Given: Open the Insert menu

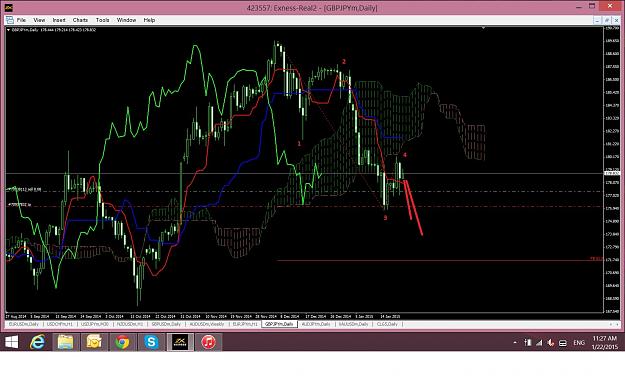Looking at the screenshot, I should click(59, 20).
